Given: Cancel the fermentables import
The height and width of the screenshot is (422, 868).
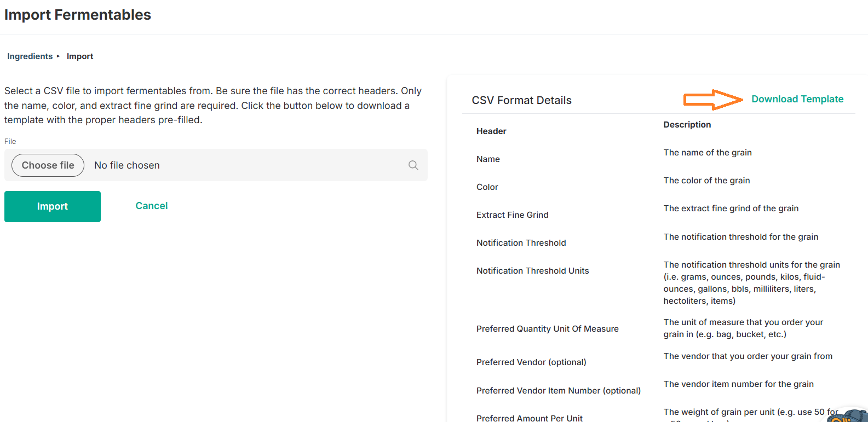Looking at the screenshot, I should pos(152,206).
